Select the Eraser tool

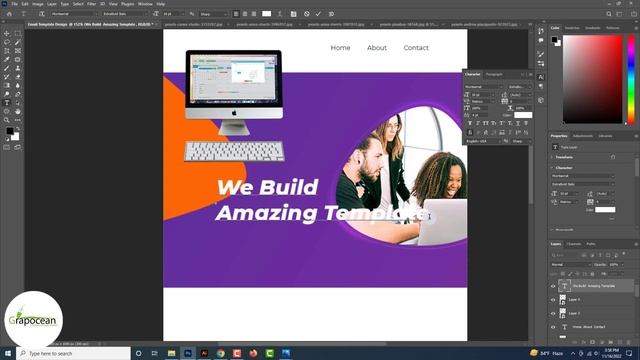18,77
